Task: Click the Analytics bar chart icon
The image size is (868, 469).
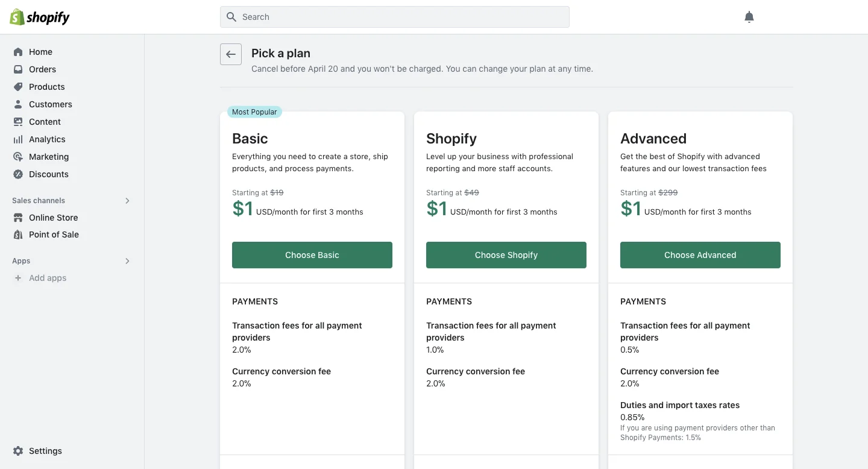Action: pos(18,139)
